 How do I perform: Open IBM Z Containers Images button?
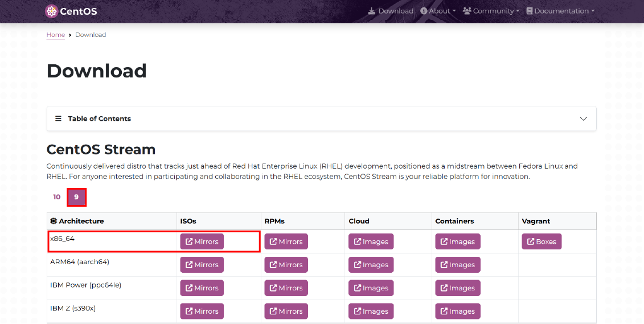click(458, 311)
